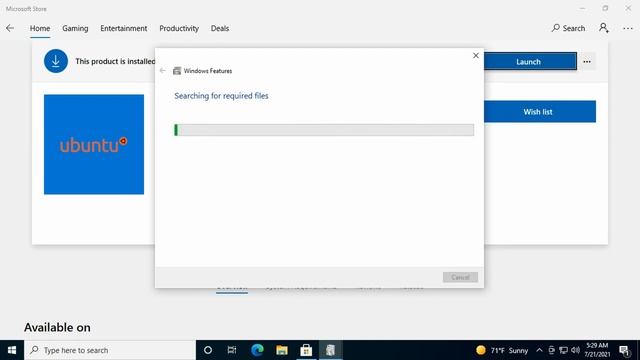Open Cortana from the taskbar

point(208,350)
